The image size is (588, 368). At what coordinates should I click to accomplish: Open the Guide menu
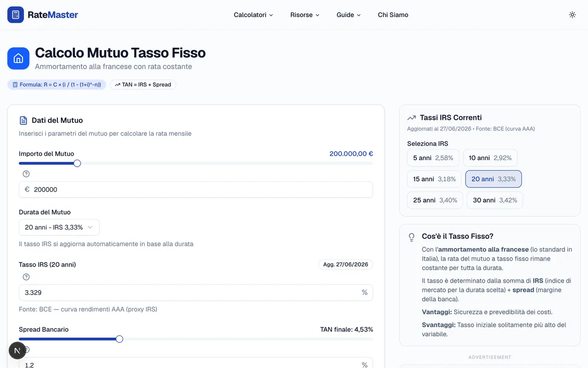[348, 15]
